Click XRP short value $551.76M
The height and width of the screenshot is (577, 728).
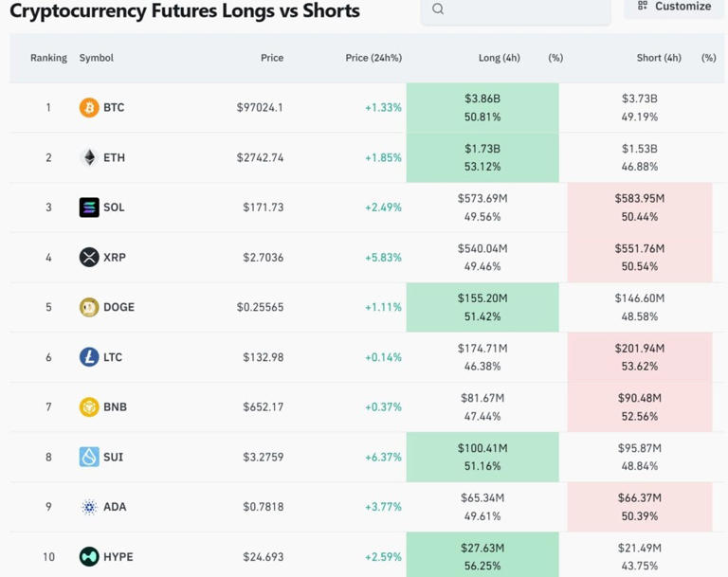(640, 248)
